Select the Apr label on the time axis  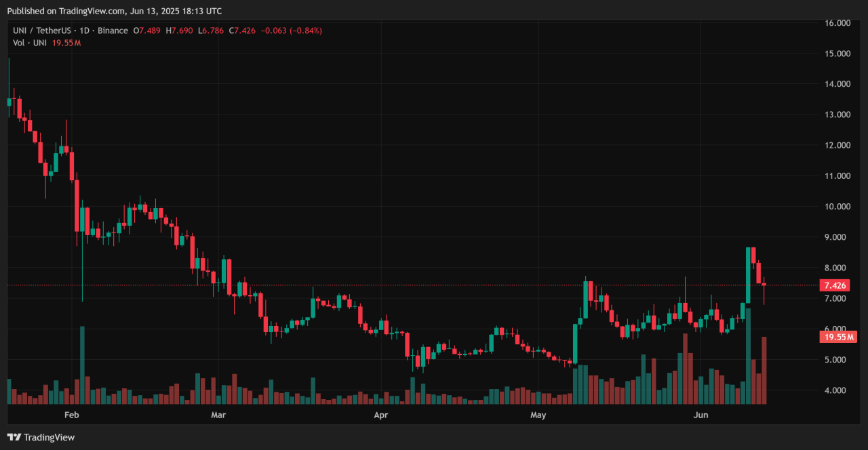point(380,414)
